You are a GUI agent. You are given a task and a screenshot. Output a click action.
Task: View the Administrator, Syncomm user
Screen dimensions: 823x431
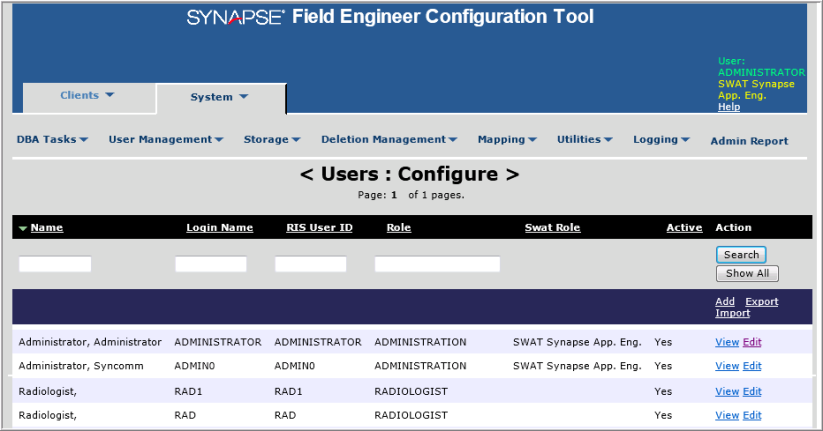pyautogui.click(x=727, y=366)
